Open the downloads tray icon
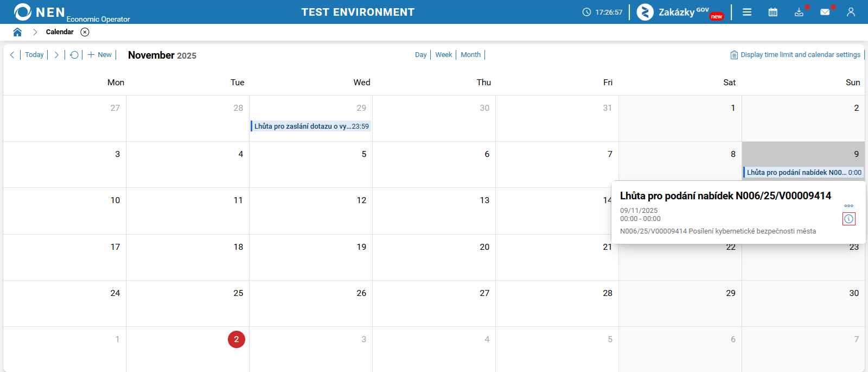Image resolution: width=868 pixels, height=372 pixels. point(799,12)
